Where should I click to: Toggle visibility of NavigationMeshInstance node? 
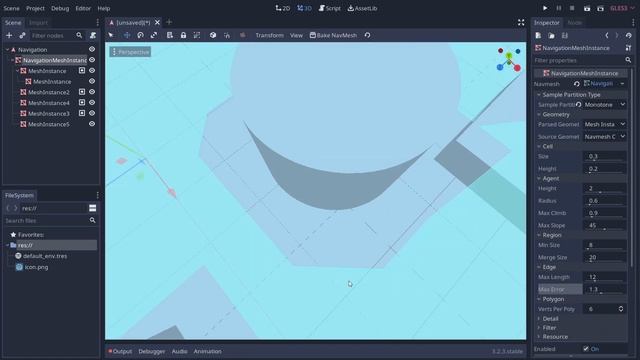92,60
